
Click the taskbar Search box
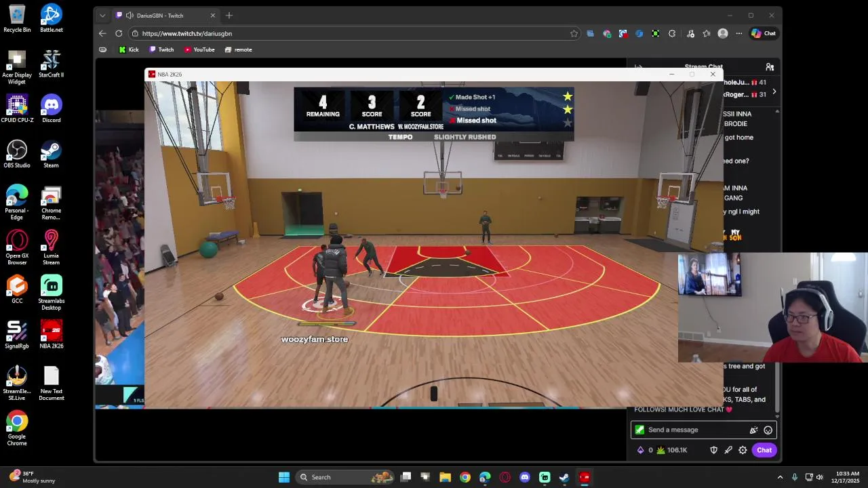coord(345,477)
